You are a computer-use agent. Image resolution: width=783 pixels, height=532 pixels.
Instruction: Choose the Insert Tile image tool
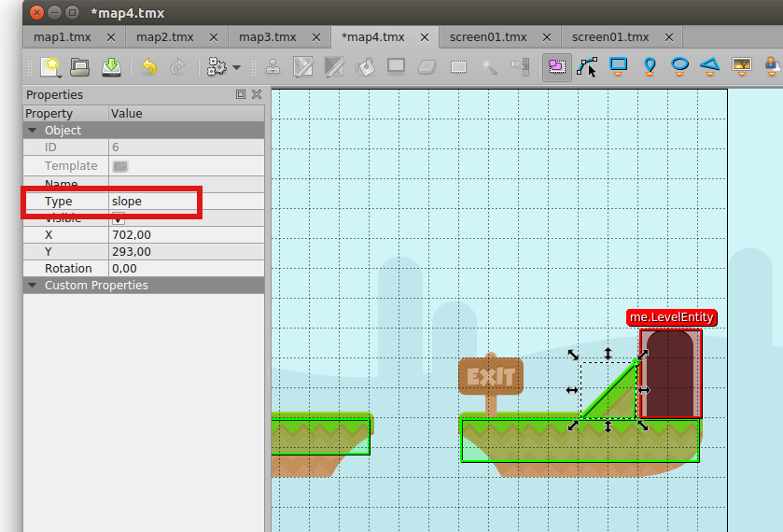coord(742,66)
